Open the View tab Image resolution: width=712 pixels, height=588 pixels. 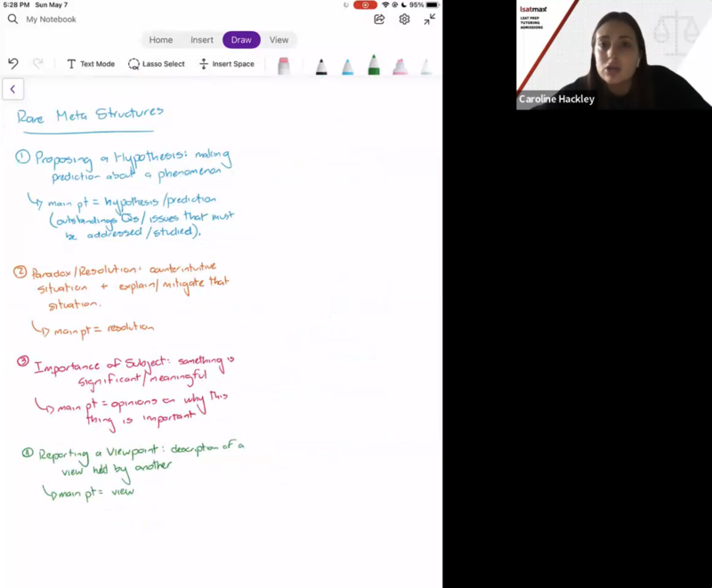point(279,40)
